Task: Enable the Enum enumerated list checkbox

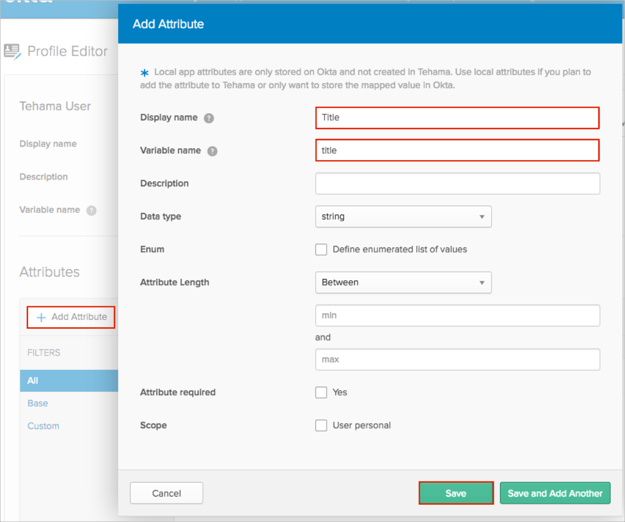Action: pyautogui.click(x=321, y=249)
